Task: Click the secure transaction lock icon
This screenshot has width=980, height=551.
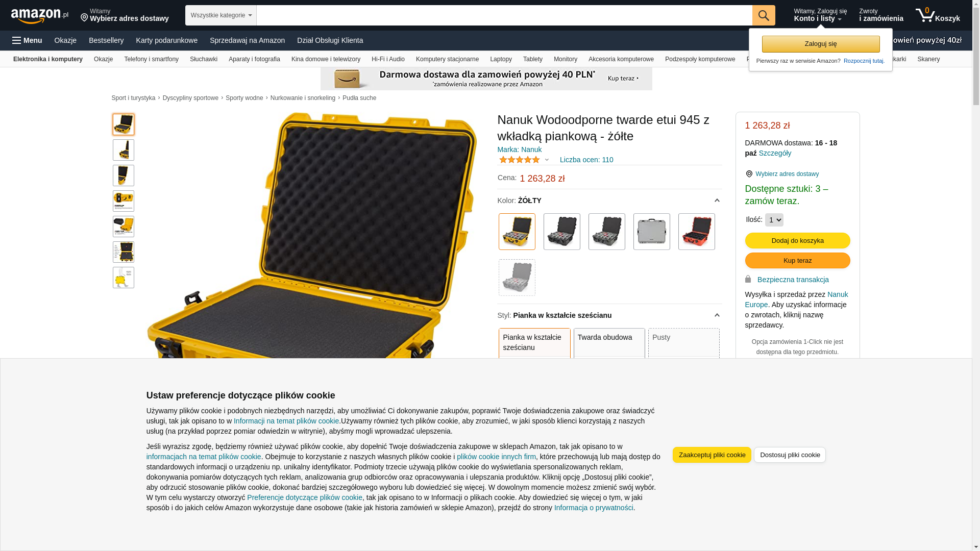Action: click(748, 279)
